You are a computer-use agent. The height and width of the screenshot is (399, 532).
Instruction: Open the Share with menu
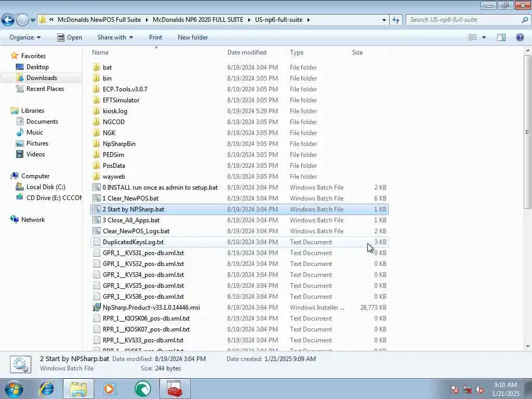coord(115,37)
